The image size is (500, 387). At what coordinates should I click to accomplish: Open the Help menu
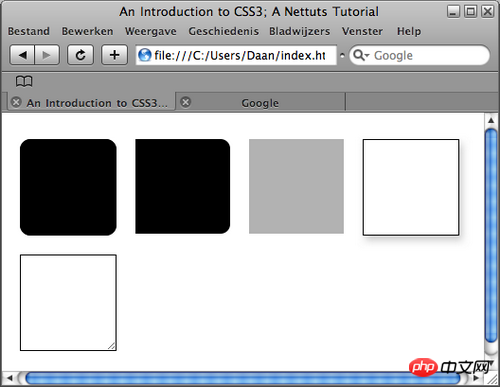point(409,31)
